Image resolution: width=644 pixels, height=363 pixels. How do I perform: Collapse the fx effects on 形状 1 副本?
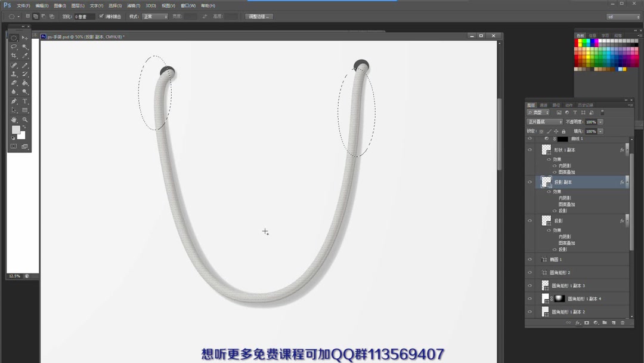(628, 150)
